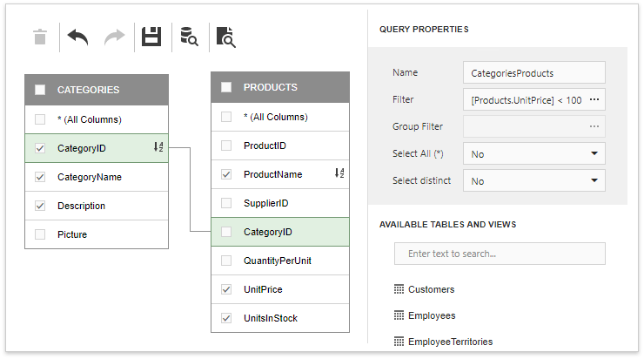Click the Select distinct property label
644x359 pixels.
click(x=422, y=180)
